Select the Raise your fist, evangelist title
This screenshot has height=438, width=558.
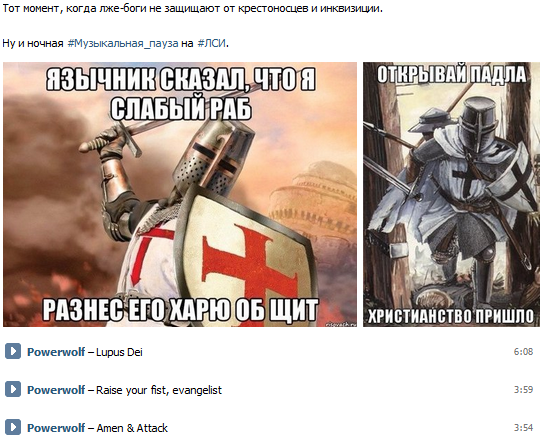coord(159,390)
